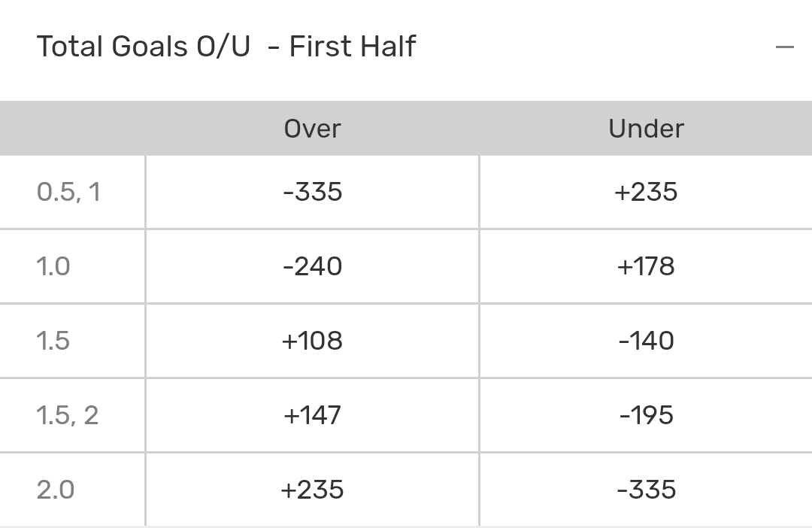Viewport: 812px width, 528px height.
Task: Click the 1.5, 2 goal line label
Action: 68,415
